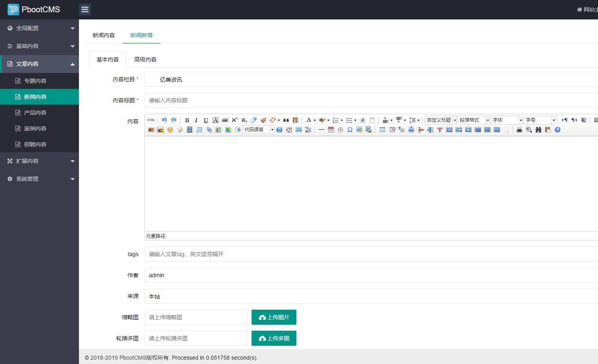The width and height of the screenshot is (598, 364).
Task: Open the 代码语言 dropdown
Action: click(258, 130)
